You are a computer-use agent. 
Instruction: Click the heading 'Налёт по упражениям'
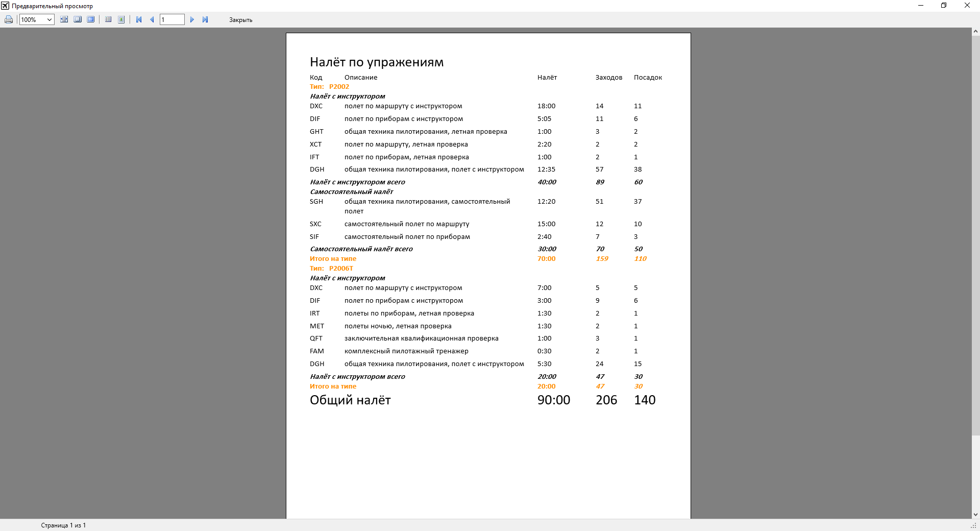377,62
